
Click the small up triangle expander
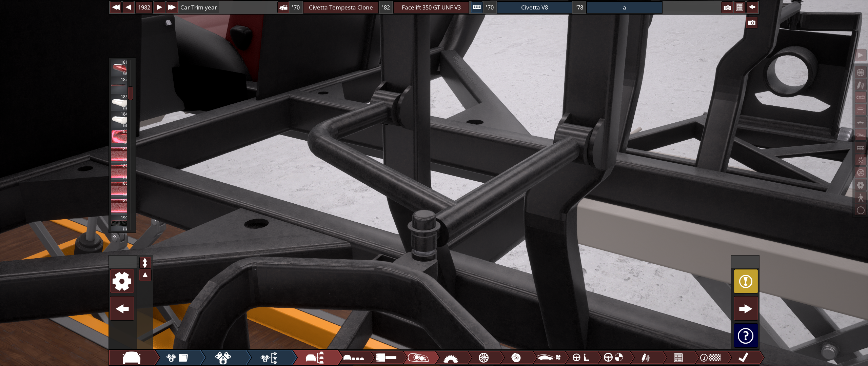tap(145, 275)
